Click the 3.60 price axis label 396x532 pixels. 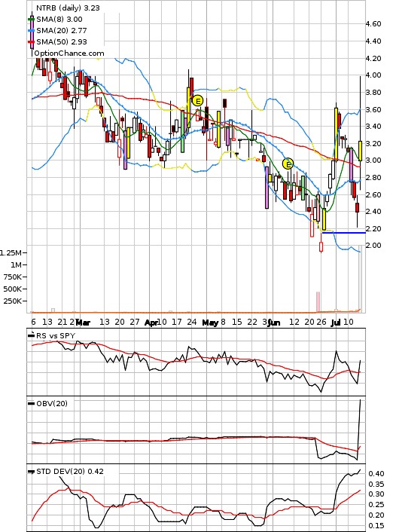[373, 109]
